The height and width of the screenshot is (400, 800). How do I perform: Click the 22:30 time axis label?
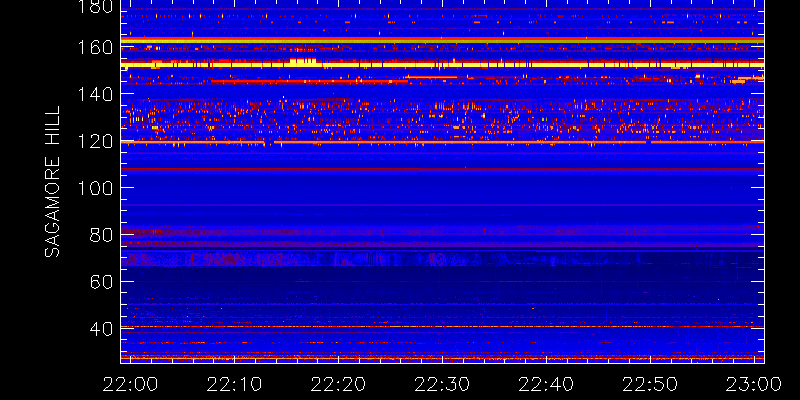[443, 384]
